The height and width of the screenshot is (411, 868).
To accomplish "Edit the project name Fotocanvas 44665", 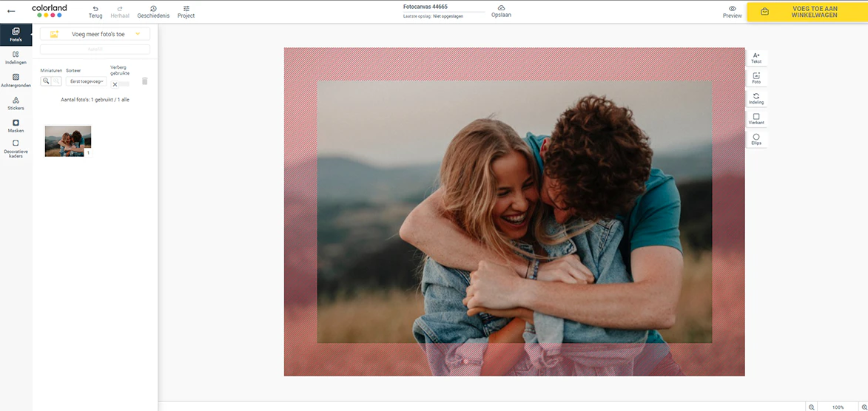I will click(x=425, y=7).
